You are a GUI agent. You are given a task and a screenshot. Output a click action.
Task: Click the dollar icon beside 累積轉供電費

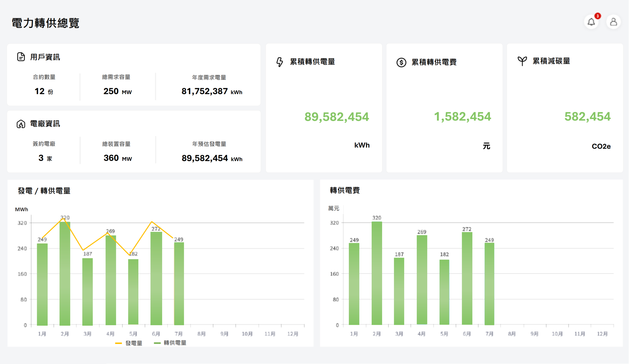pyautogui.click(x=401, y=62)
